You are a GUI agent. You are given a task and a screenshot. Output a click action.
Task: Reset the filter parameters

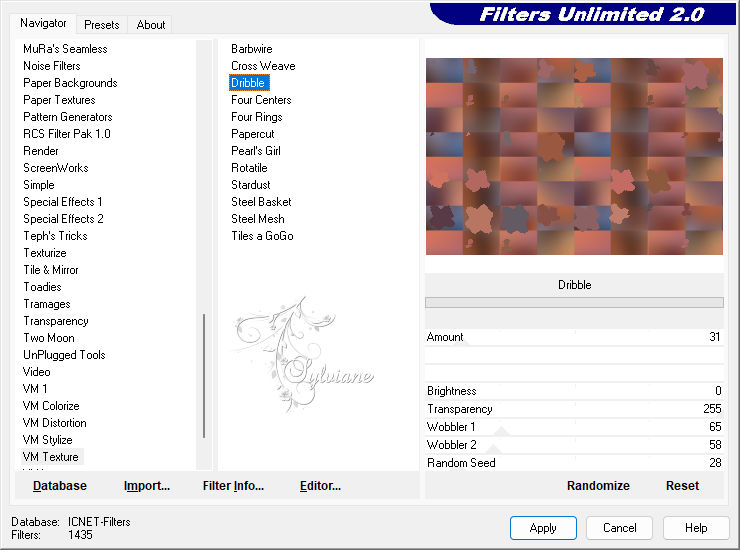682,486
